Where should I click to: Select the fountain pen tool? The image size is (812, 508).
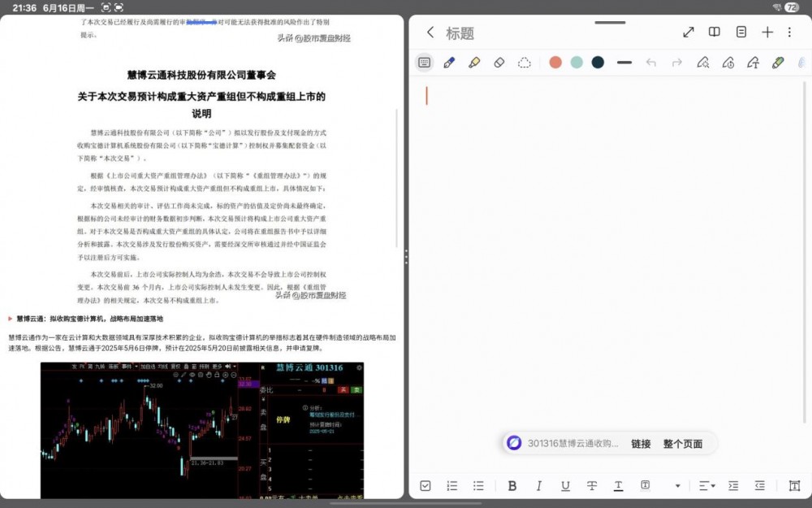[x=449, y=63]
